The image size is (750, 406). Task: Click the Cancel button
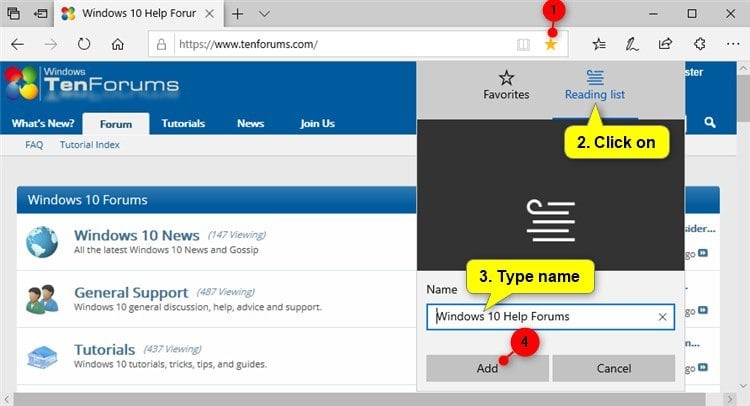click(x=614, y=368)
